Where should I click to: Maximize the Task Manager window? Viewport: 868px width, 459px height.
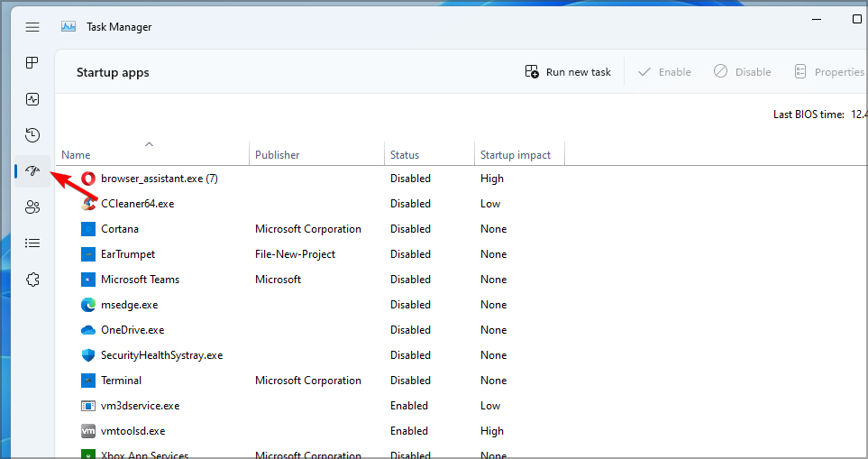(857, 19)
